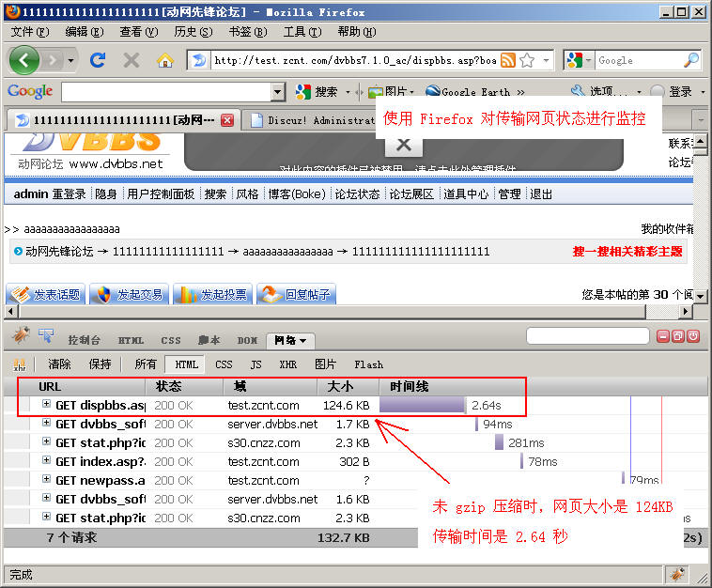The height and width of the screenshot is (588, 712).
Task: Open the back/forward history dropdown arrow
Action: pos(70,60)
